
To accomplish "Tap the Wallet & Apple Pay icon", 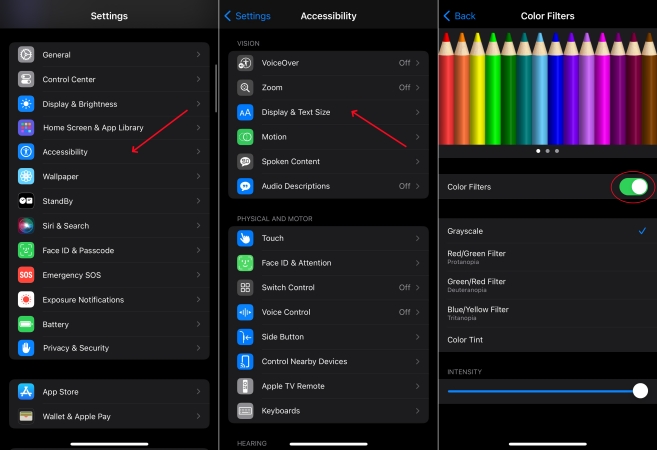I will (26, 416).
